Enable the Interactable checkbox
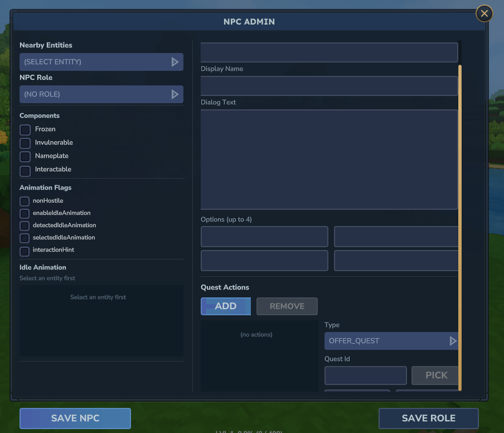Screen dimensions: 504x433 pos(25,171)
